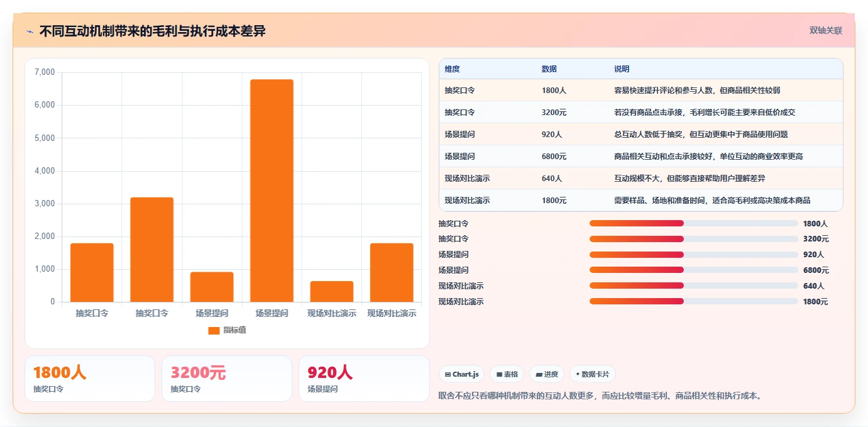
Task: Click the lightning icon before the title
Action: [30, 31]
